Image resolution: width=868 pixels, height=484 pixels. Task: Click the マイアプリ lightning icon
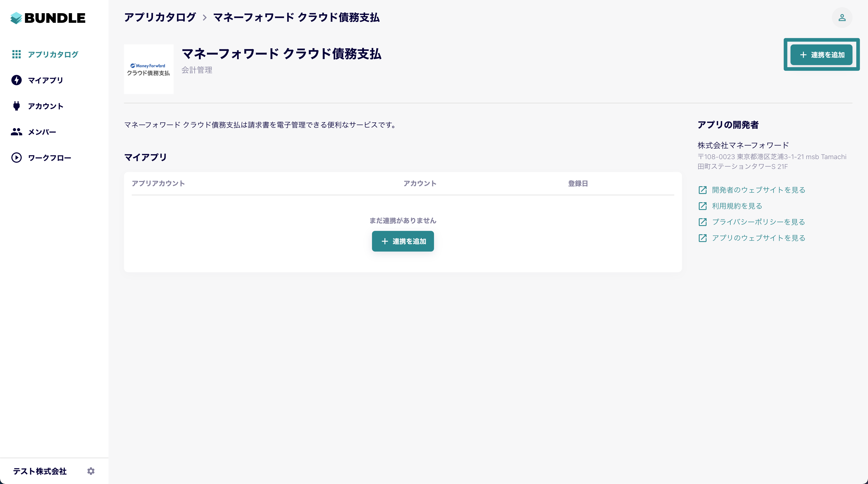point(17,80)
